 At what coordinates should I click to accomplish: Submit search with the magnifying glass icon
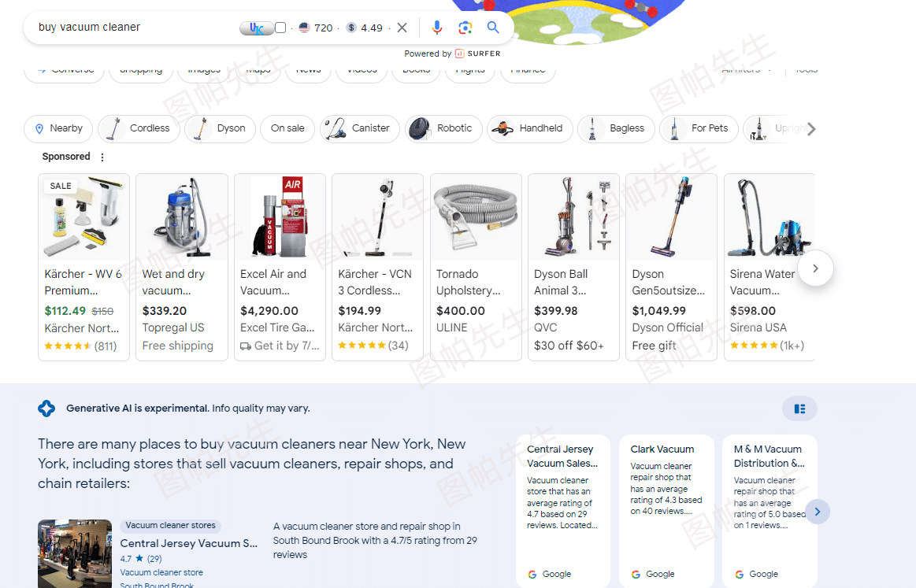(x=493, y=28)
